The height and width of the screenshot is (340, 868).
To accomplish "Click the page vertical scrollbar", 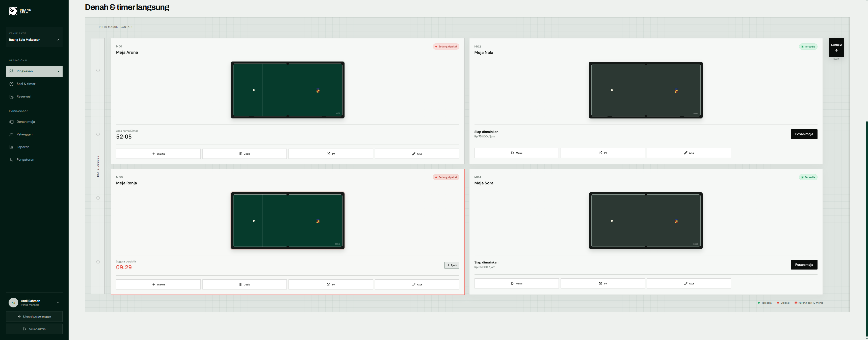I will pyautogui.click(x=867, y=229).
